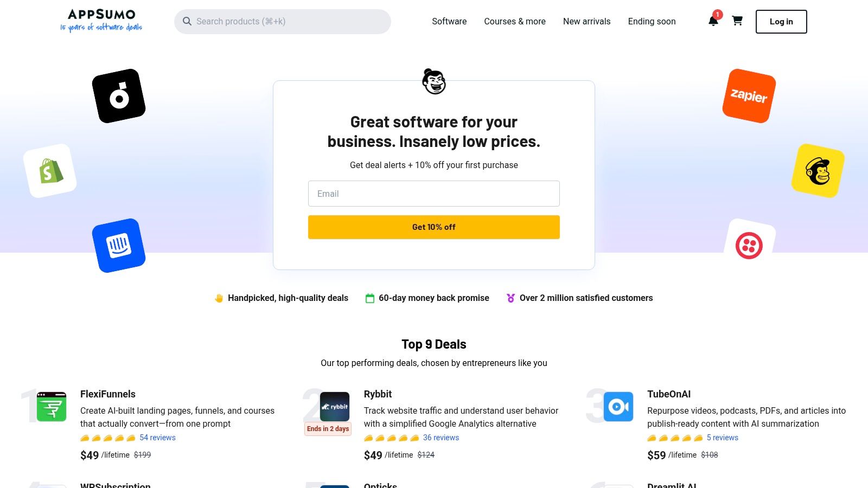Click the Mailchimp monkey icon
This screenshot has height=488, width=868.
tap(818, 170)
